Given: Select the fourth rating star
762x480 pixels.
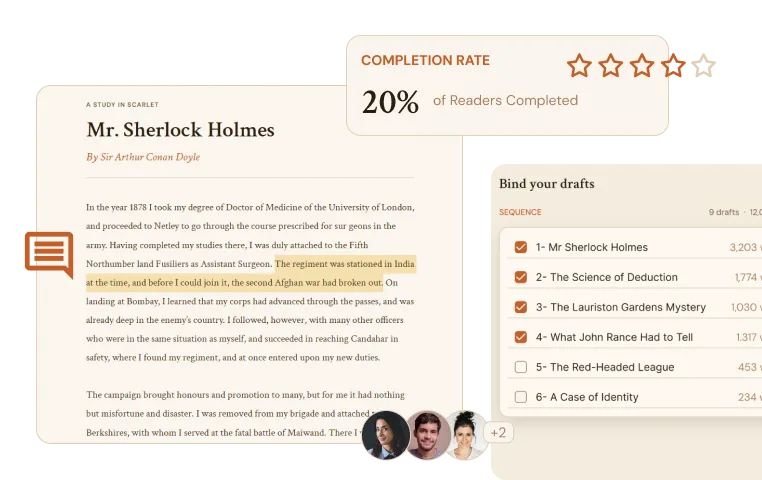Looking at the screenshot, I should pos(673,66).
